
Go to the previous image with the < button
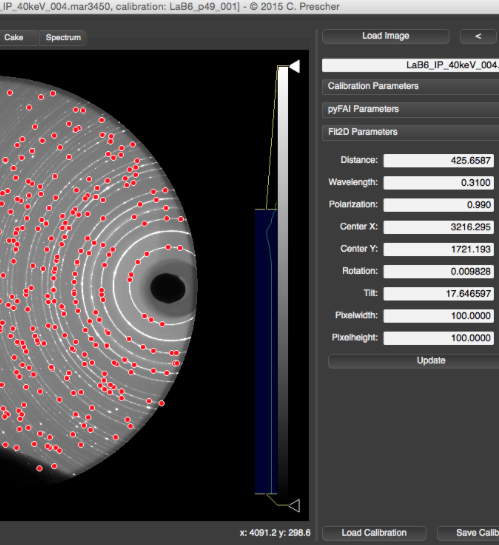coord(478,36)
